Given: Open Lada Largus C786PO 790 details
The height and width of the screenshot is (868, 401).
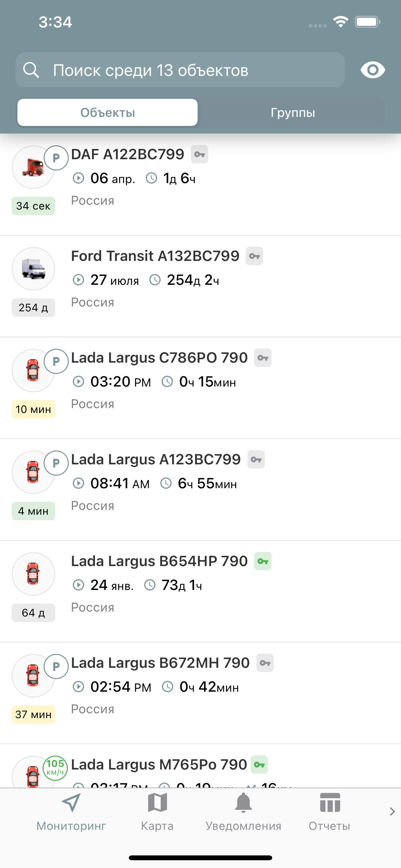Looking at the screenshot, I should [x=200, y=388].
